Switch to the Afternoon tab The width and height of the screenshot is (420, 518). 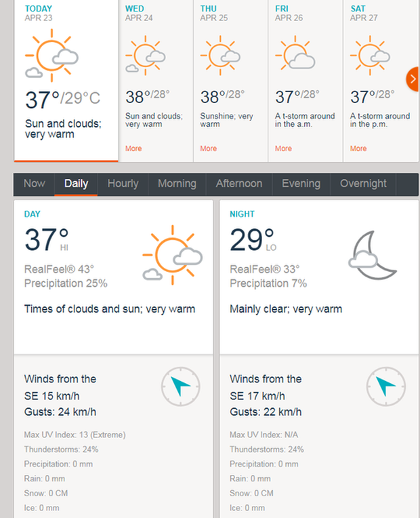(239, 184)
